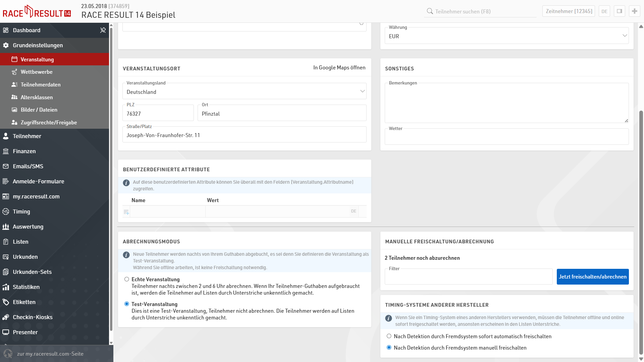
Task: Click the Checkin-Kiosks sidebar icon
Action: pyautogui.click(x=6, y=317)
